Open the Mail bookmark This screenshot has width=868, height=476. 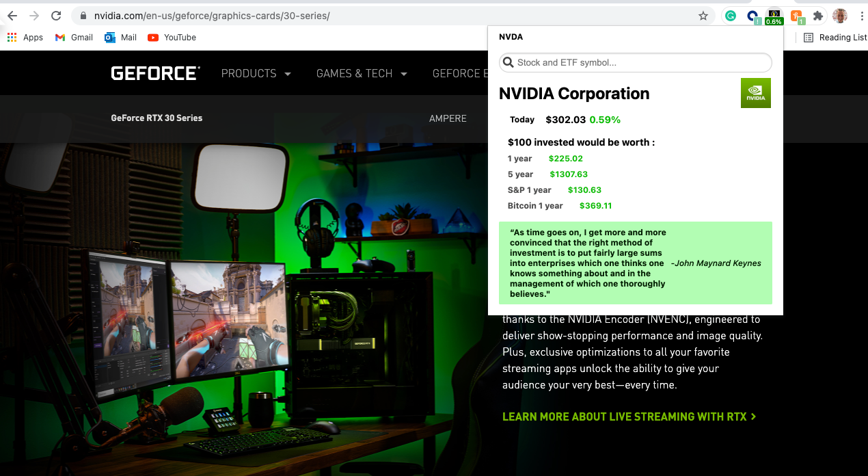[121, 38]
